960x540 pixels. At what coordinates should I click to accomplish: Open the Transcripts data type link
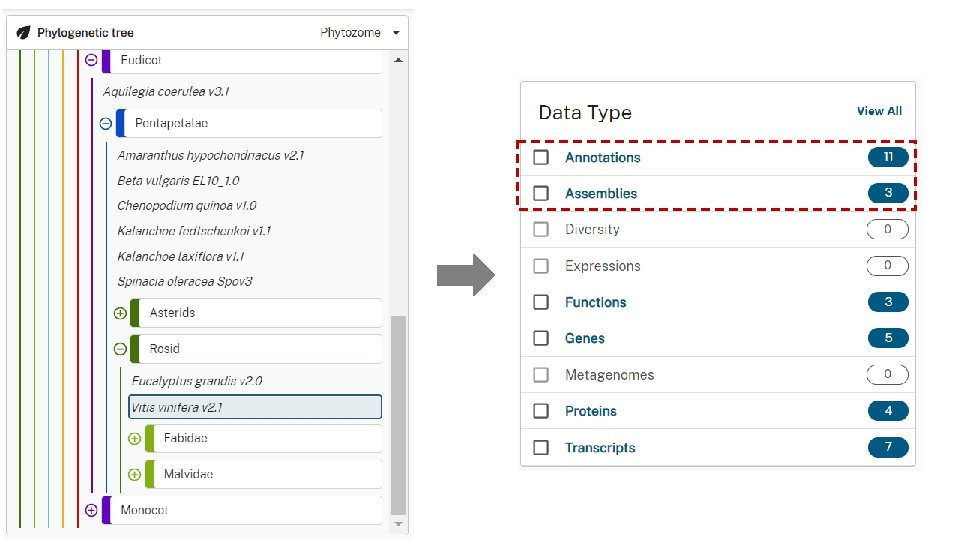[x=600, y=448]
